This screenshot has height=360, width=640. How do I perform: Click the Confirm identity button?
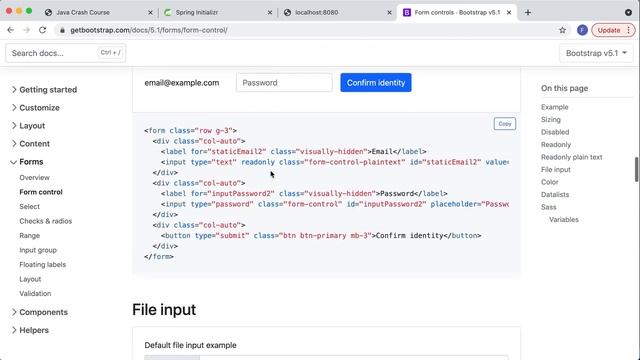[x=376, y=82]
